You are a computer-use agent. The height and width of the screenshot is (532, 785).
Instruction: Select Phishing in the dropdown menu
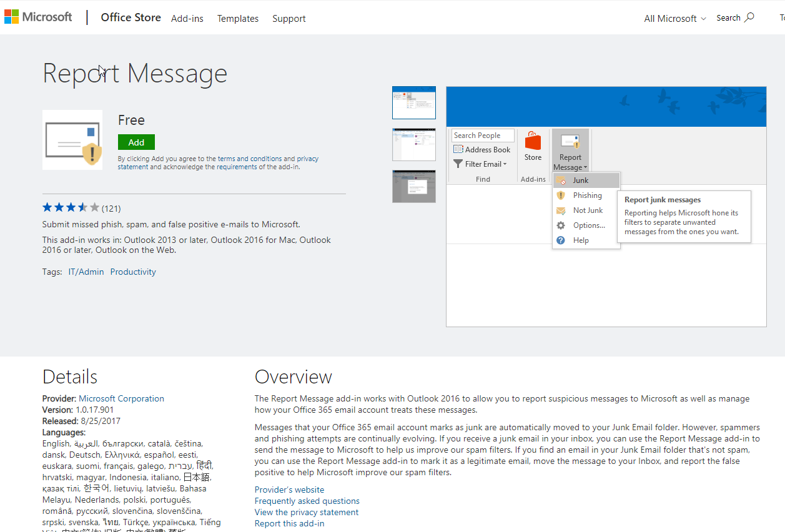pyautogui.click(x=586, y=195)
